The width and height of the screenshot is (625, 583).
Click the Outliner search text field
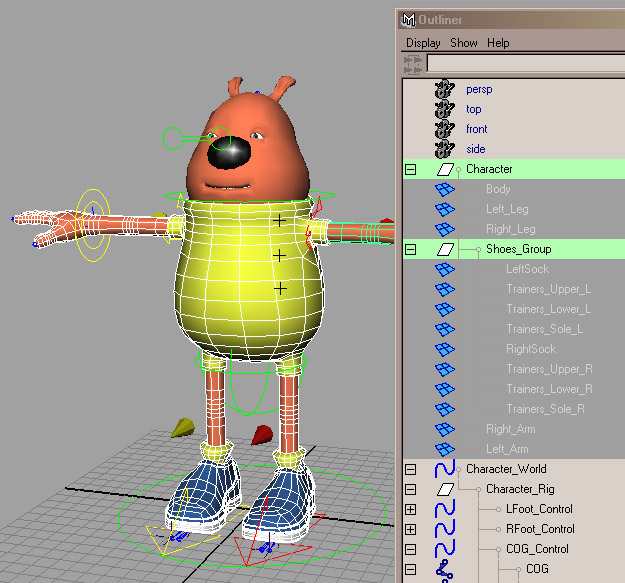(x=525, y=63)
